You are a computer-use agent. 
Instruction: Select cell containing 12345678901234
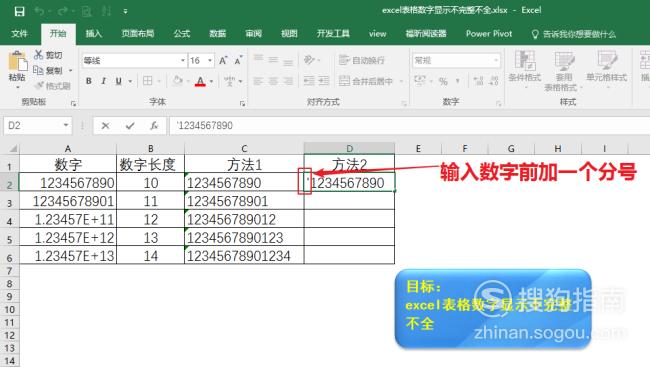point(244,255)
